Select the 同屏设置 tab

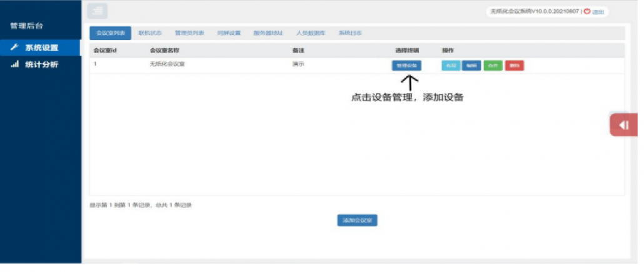pyautogui.click(x=229, y=33)
